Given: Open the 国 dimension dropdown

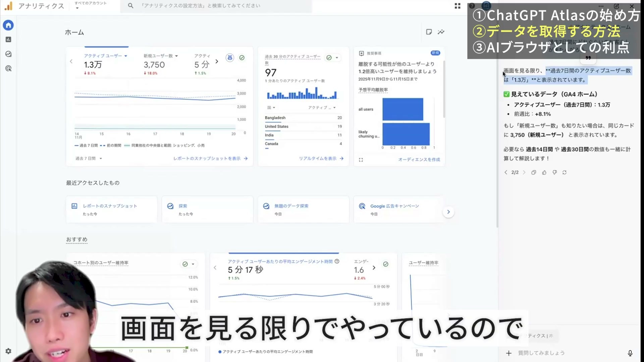Looking at the screenshot, I should (x=271, y=108).
